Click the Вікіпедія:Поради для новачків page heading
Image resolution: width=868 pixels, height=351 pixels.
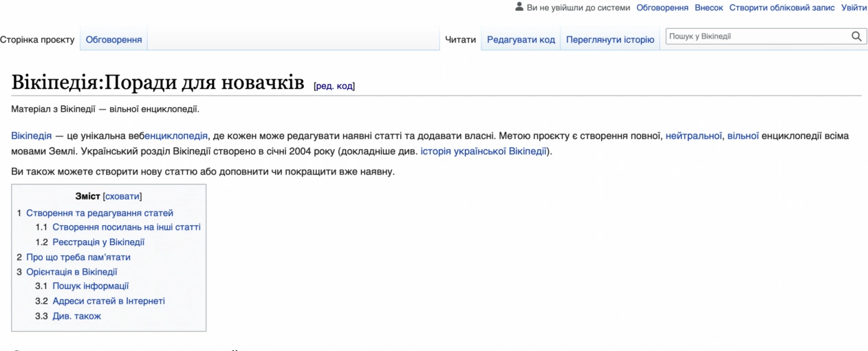point(158,84)
